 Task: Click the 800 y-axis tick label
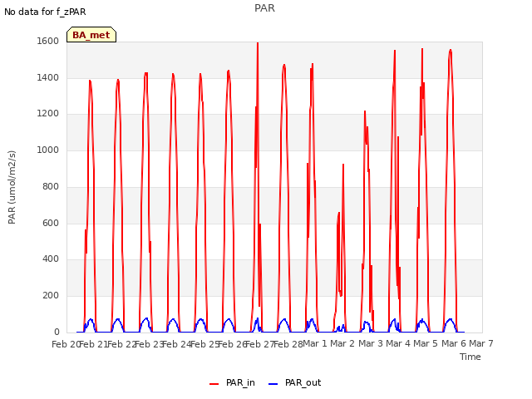(51, 186)
